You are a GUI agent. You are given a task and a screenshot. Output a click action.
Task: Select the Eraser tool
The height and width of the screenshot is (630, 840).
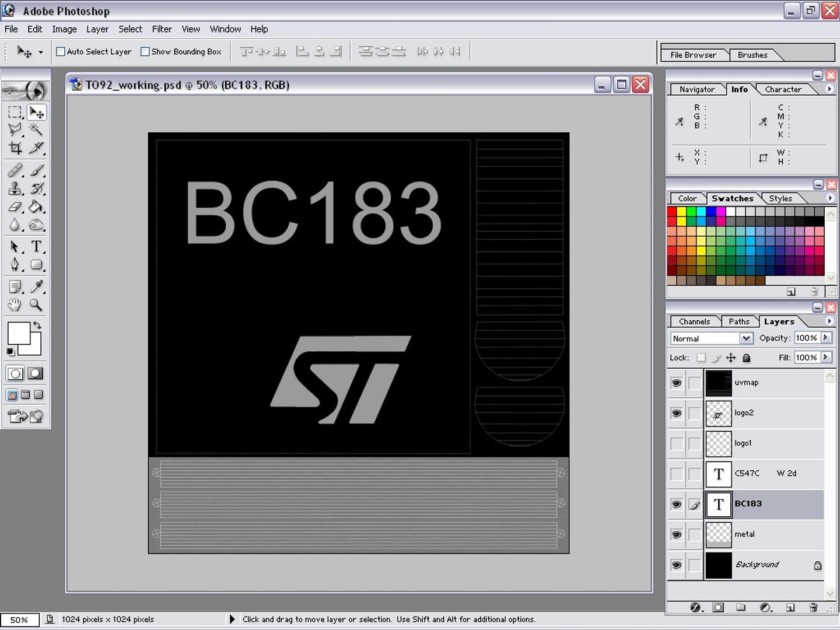pos(16,206)
